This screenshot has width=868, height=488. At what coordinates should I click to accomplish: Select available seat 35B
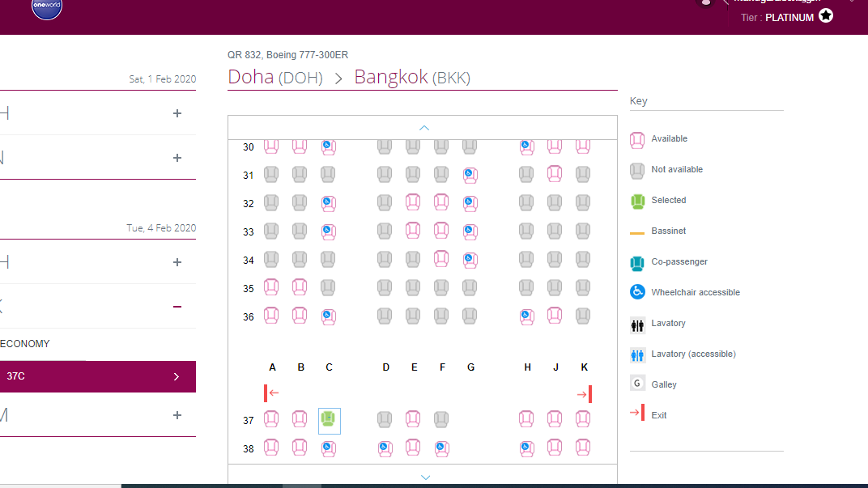(300, 287)
